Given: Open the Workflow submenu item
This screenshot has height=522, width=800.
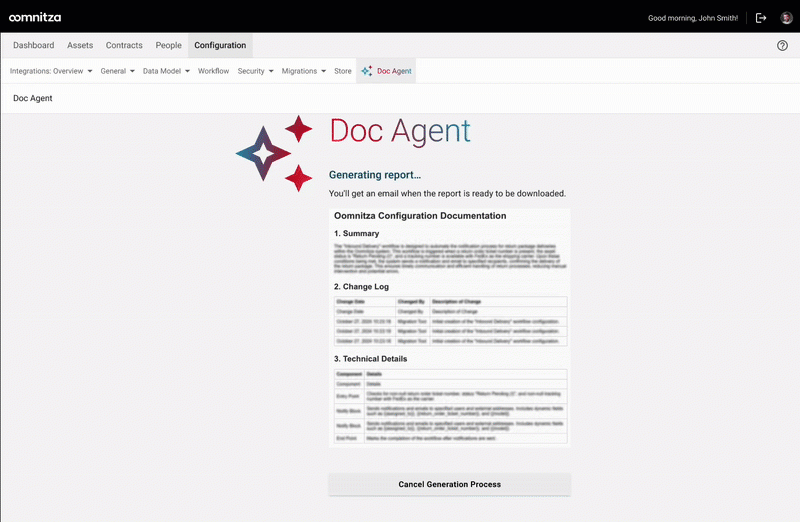Looking at the screenshot, I should click(x=213, y=71).
